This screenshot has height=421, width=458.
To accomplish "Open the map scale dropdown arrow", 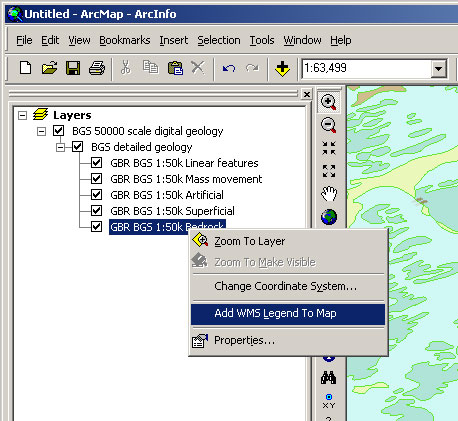I will (x=438, y=69).
